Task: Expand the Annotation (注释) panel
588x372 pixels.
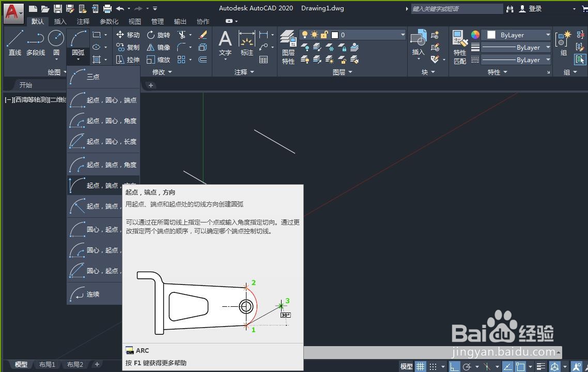Action: click(244, 72)
